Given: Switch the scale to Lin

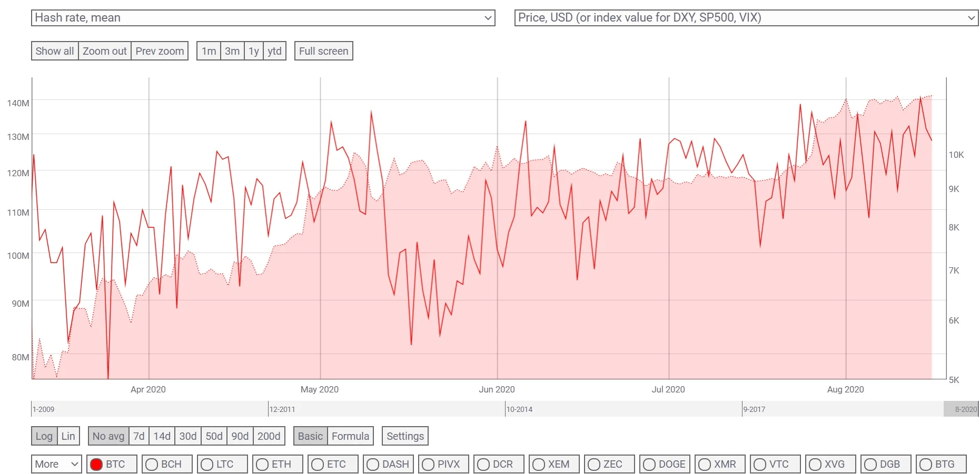Looking at the screenshot, I should click(x=68, y=436).
